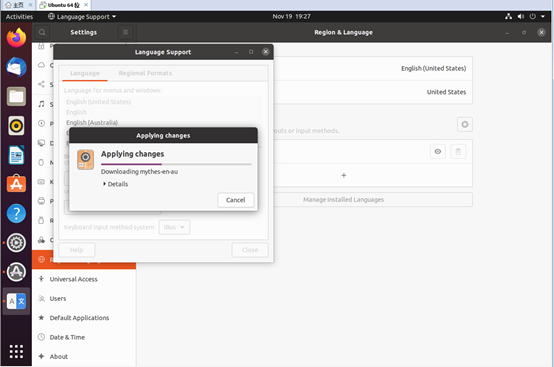Screen dimensions: 554x367
Task: Show applications grid in the dock
Action: pos(16,351)
